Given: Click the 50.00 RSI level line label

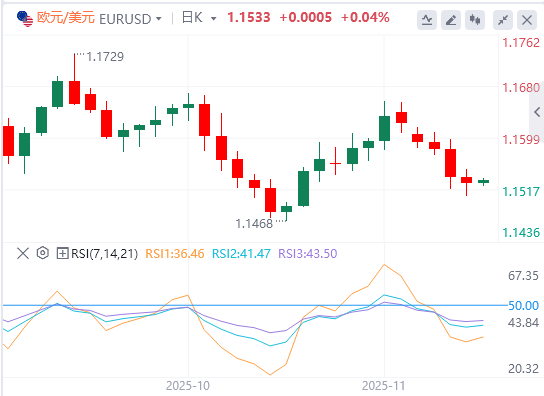Looking at the screenshot, I should coord(524,306).
